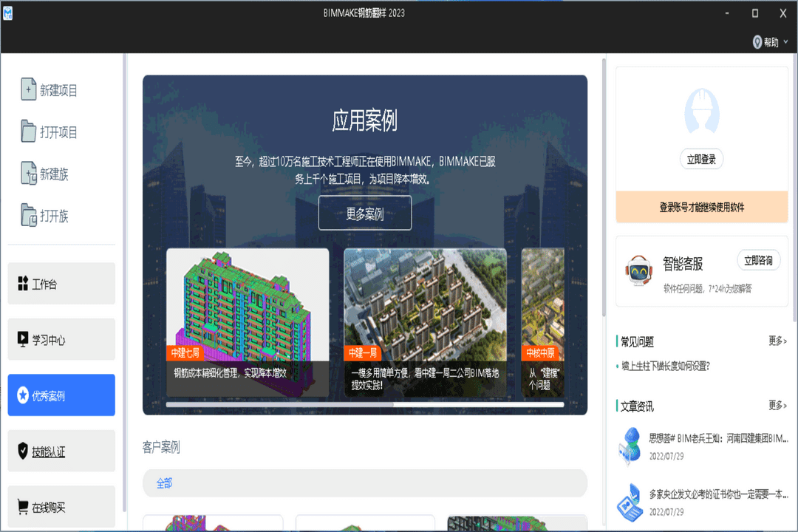Open 更多> next to 常见问题
Image resolution: width=798 pixels, height=532 pixels.
776,341
